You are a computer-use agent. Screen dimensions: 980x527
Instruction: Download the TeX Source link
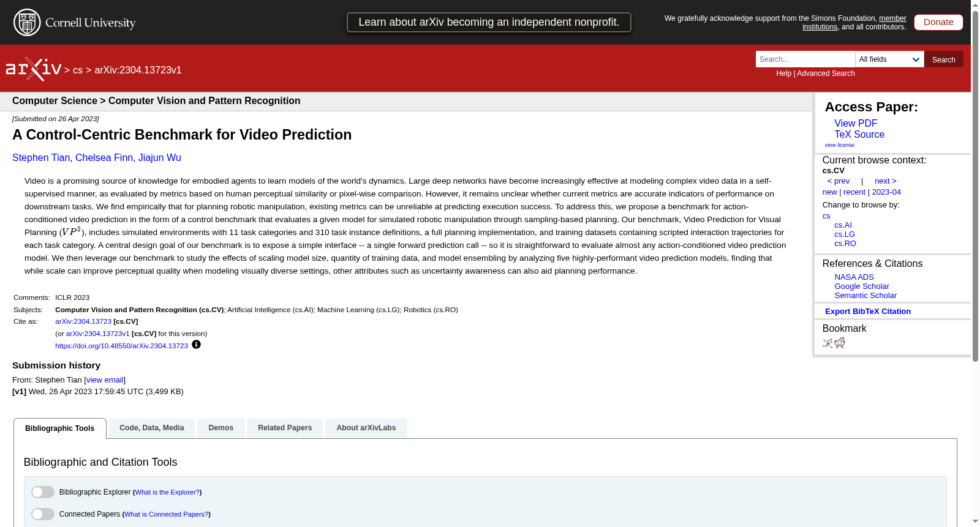tap(859, 135)
